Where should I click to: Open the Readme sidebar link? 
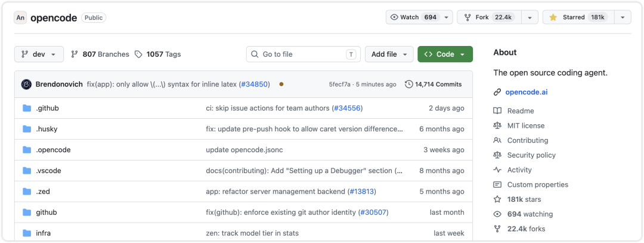coord(521,110)
